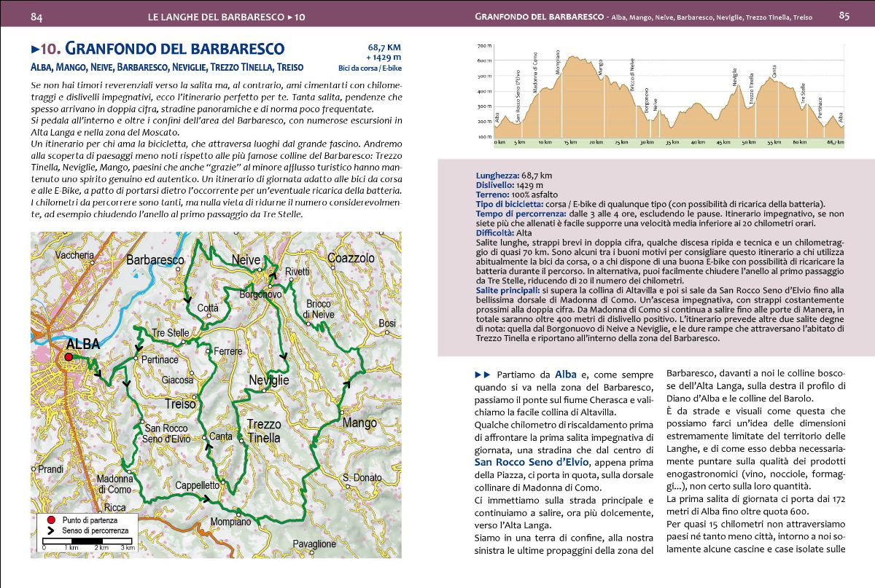Click the 'Bricco di Neive' label on the map

(x=319, y=309)
